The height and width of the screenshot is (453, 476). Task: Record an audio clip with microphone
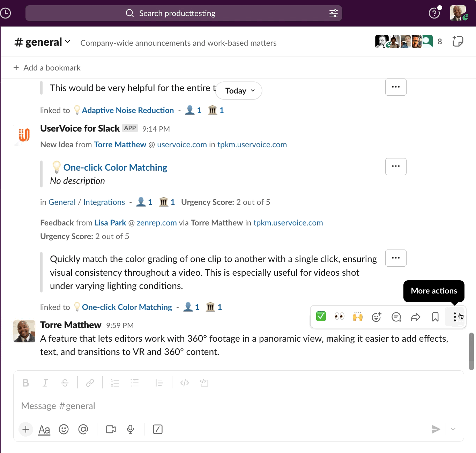pos(131,429)
